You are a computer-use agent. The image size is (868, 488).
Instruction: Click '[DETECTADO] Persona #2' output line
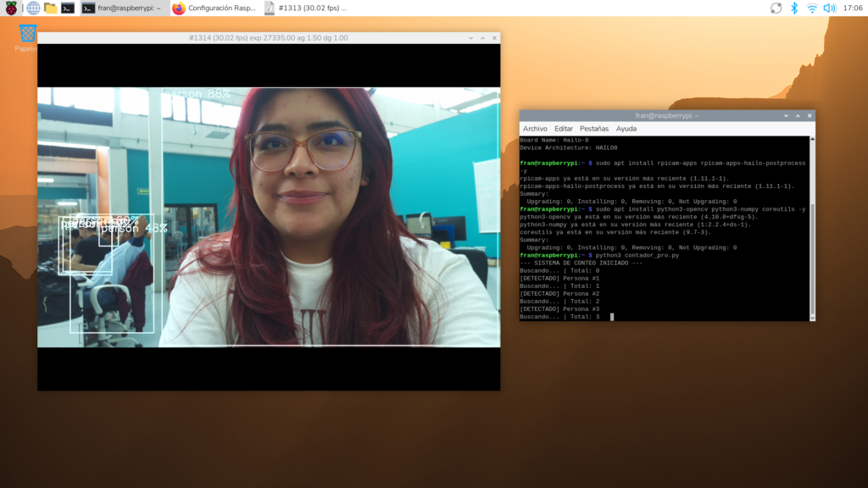(559, 294)
